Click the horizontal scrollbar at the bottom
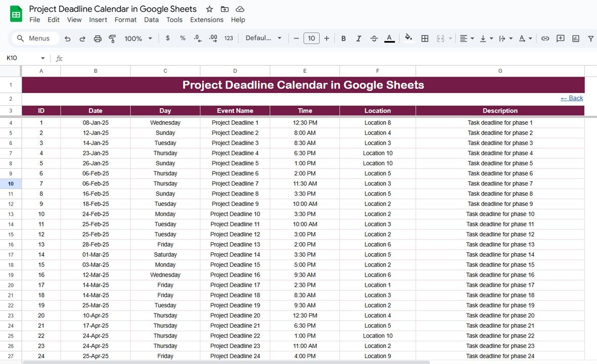The width and height of the screenshot is (597, 364). (x=226, y=362)
